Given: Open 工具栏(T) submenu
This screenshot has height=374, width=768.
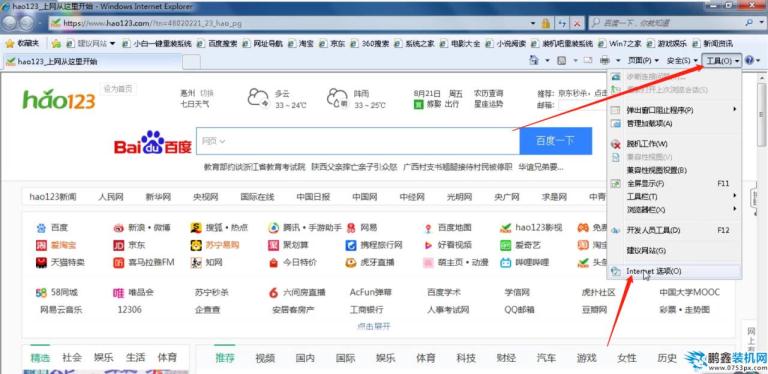Looking at the screenshot, I should pyautogui.click(x=674, y=196).
